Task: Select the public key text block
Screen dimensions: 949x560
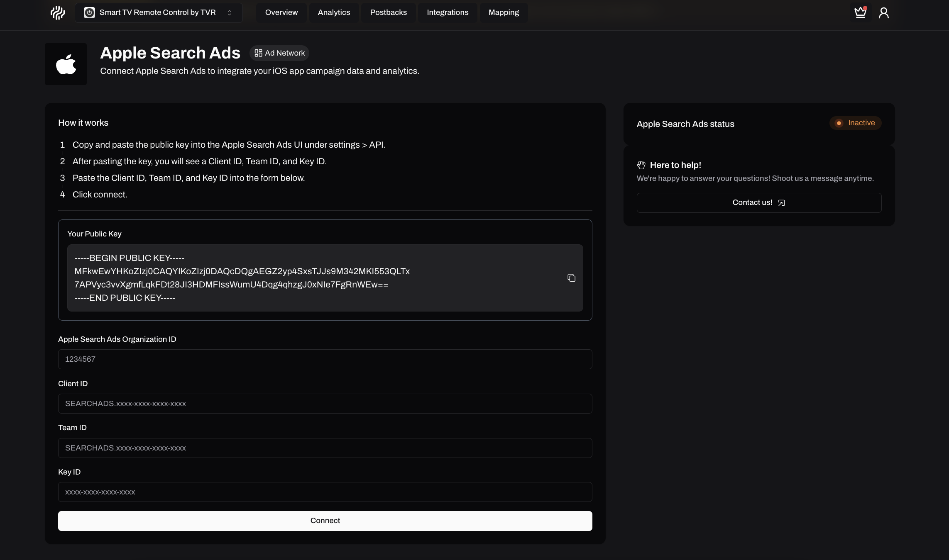Action: pyautogui.click(x=325, y=278)
